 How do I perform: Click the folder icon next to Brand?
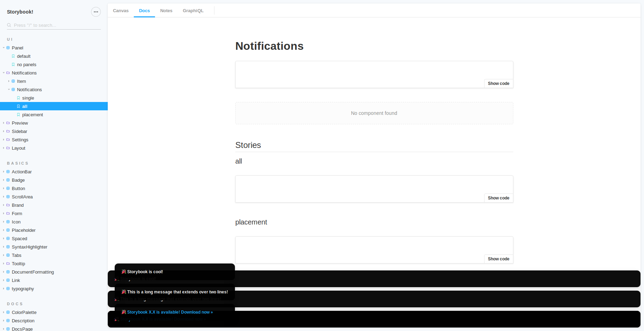click(8, 205)
